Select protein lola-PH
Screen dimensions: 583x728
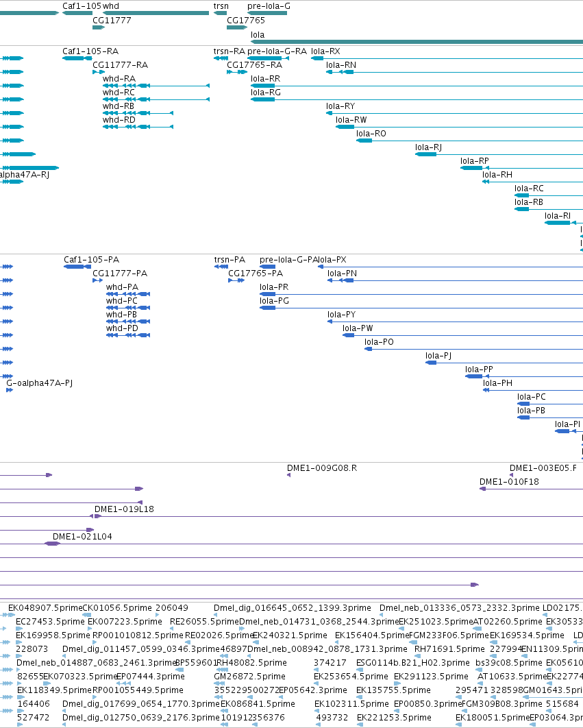click(497, 383)
